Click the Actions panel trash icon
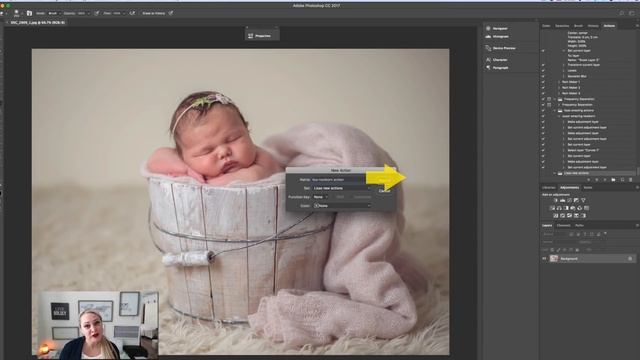 [x=630, y=180]
